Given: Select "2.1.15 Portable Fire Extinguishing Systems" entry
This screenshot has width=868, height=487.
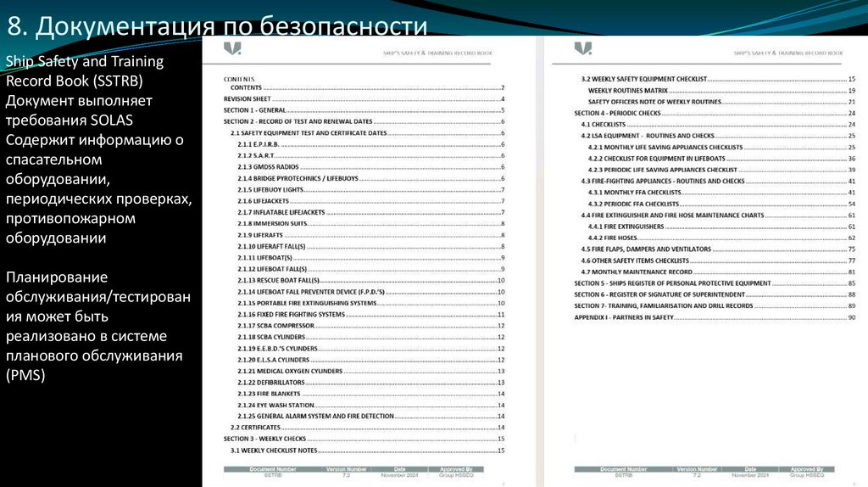Looking at the screenshot, I should tap(371, 303).
